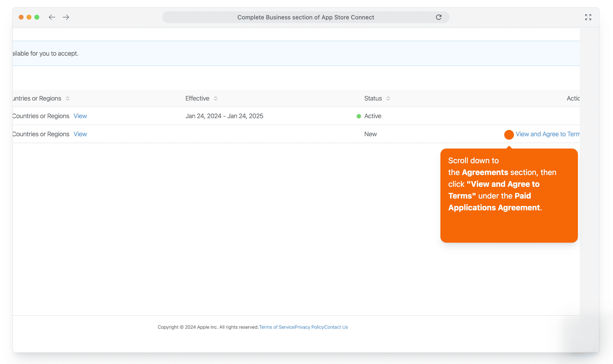Click the orange hotspot dot
This screenshot has height=364, width=613.
(509, 135)
